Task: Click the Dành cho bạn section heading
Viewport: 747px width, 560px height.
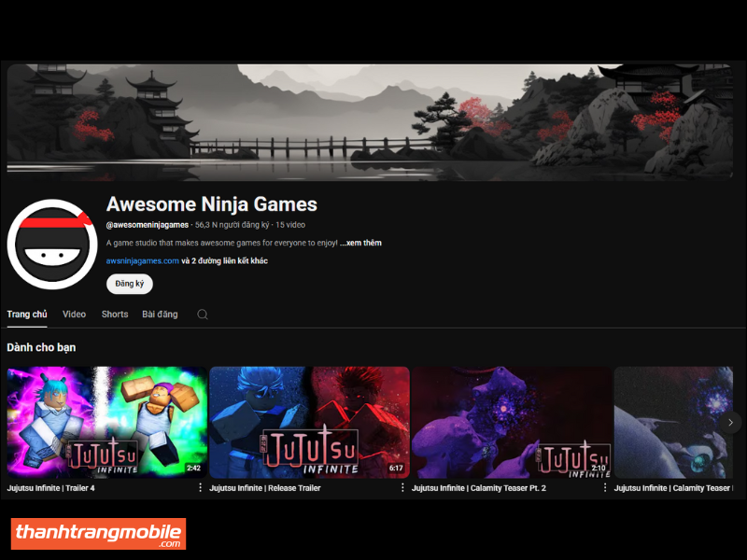Action: tap(41, 347)
